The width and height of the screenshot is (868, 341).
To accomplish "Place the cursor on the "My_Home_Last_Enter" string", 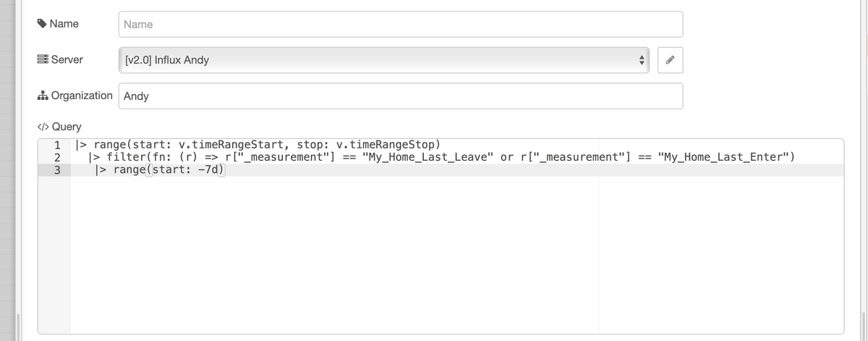I will coord(724,157).
